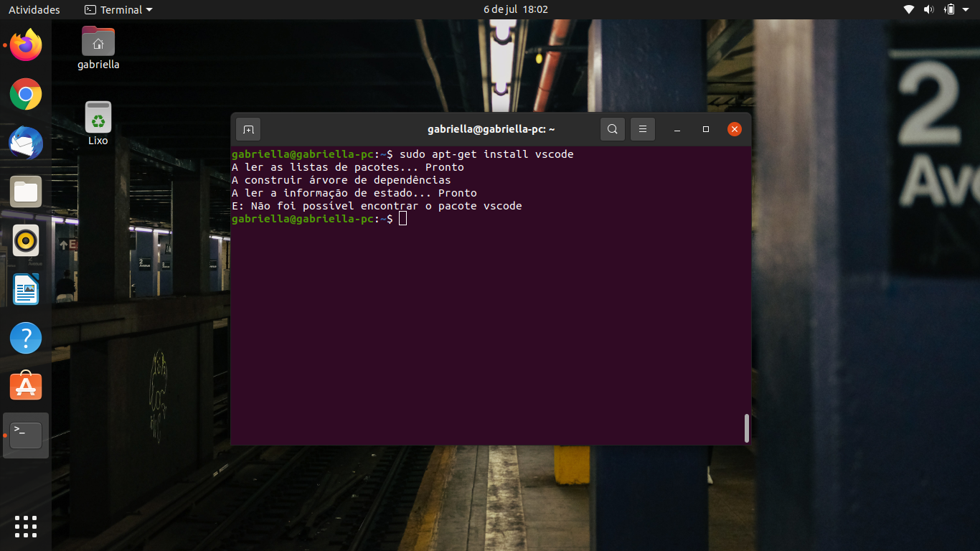Launch Firefox from the dock
The image size is (980, 551).
pyautogui.click(x=26, y=45)
